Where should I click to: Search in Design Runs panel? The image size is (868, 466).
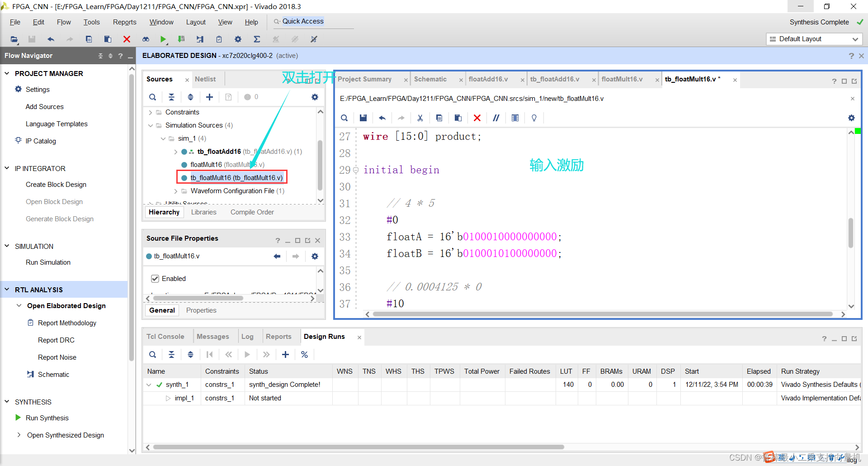tap(153, 354)
